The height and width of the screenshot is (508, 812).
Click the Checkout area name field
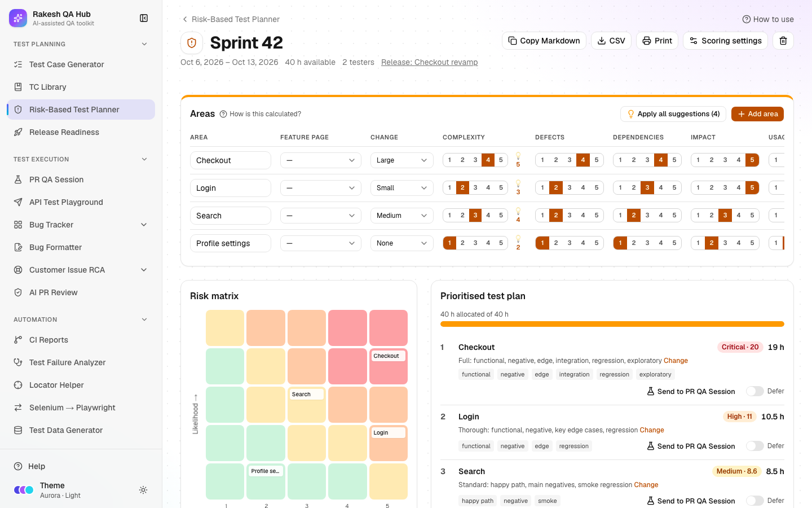coord(231,160)
